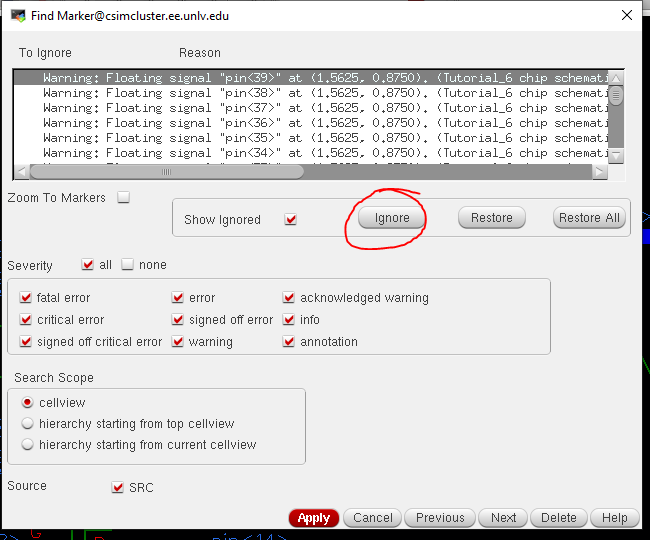Viewport: 650px width, 540px height.
Task: Enable Zoom To Markers checkbox
Action: (124, 197)
